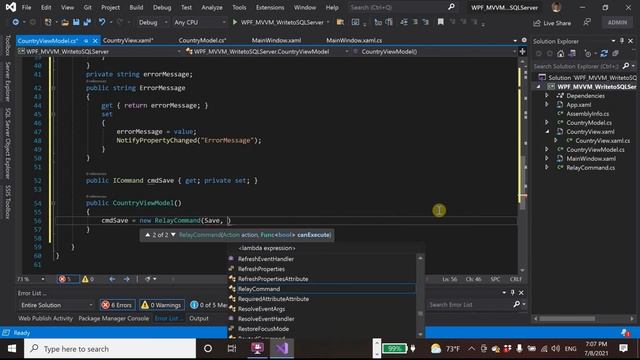Click the Cortana circle icon on taskbar
The image size is (640, 360).
tap(208, 349)
